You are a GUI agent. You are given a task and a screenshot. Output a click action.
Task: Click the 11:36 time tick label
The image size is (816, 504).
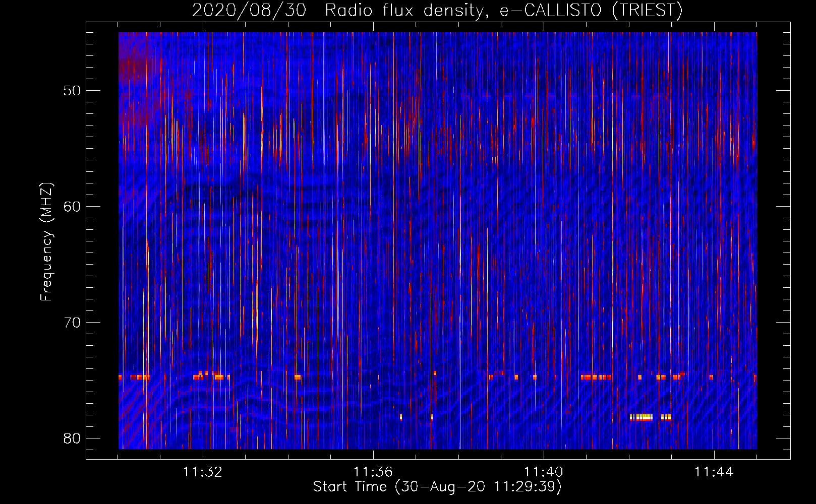[x=373, y=472]
